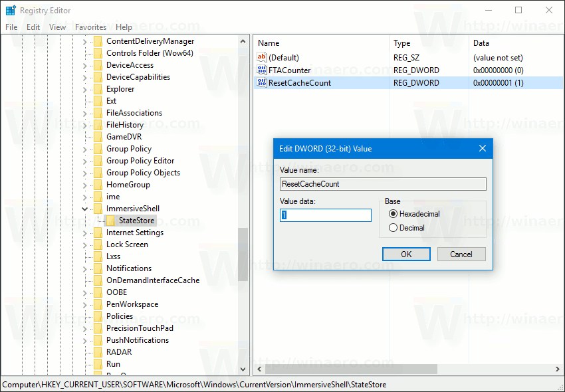The image size is (565, 392).
Task: Click the DeviceCapabilities folder icon
Action: click(98, 77)
